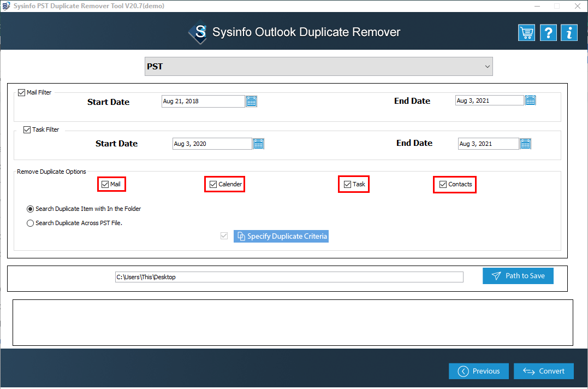This screenshot has height=389, width=588.
Task: Uncheck the Contacts duplicate option
Action: [443, 185]
